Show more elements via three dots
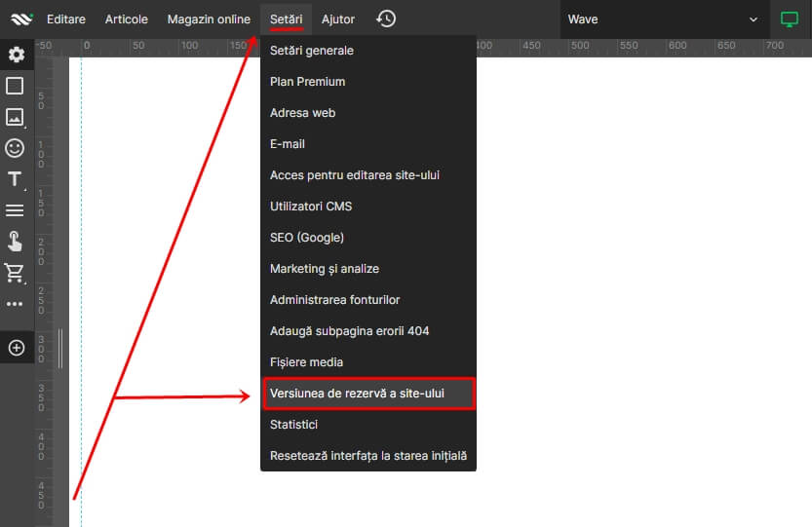The height and width of the screenshot is (527, 812). pos(16,304)
